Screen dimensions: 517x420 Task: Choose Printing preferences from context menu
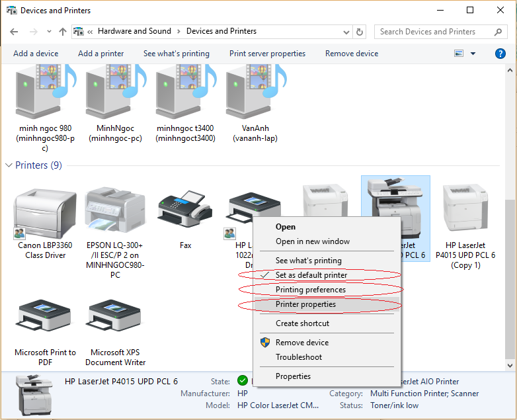[x=310, y=290]
